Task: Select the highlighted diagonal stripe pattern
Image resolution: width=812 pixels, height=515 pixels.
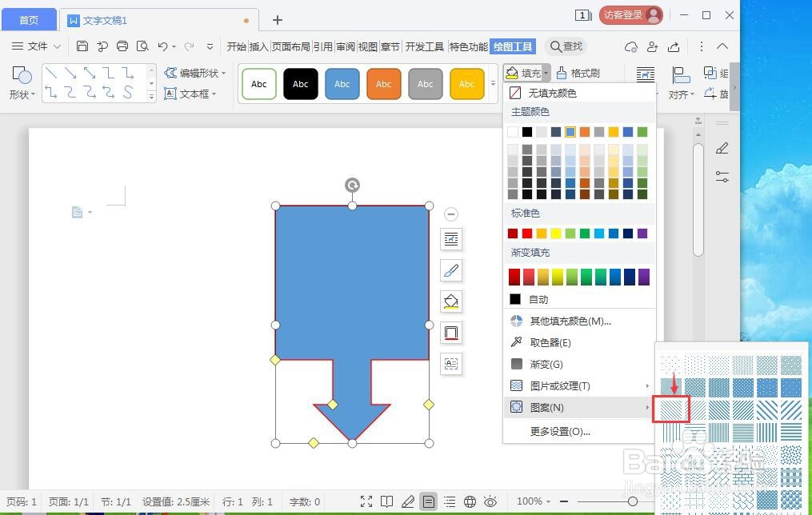Action: click(x=672, y=409)
